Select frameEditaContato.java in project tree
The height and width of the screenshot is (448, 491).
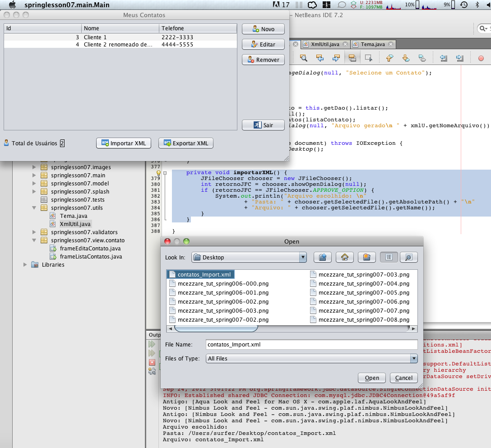(90, 249)
